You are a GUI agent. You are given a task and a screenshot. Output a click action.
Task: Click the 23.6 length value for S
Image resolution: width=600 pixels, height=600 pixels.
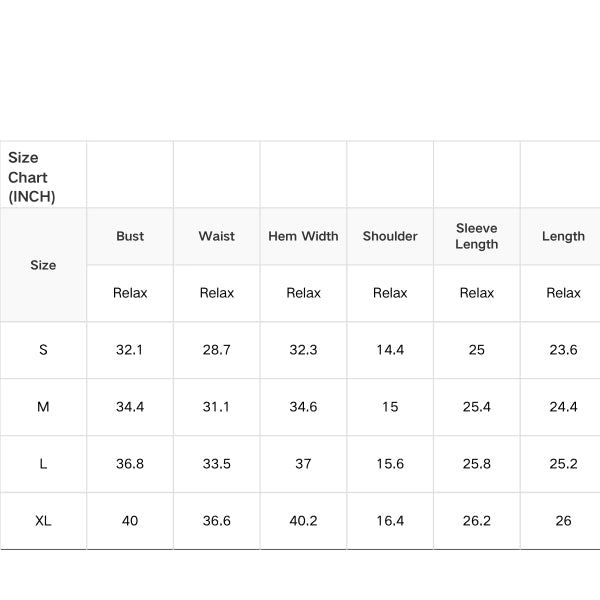563,350
